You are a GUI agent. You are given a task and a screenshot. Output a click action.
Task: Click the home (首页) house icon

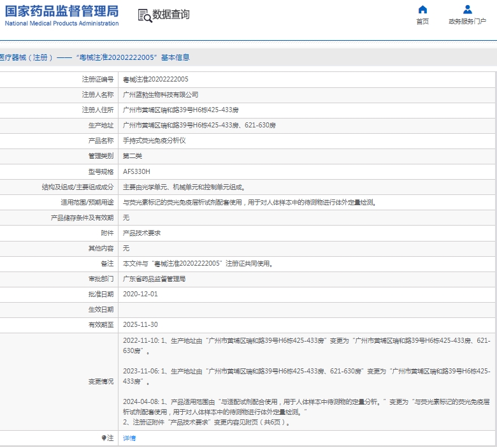pyautogui.click(x=422, y=10)
